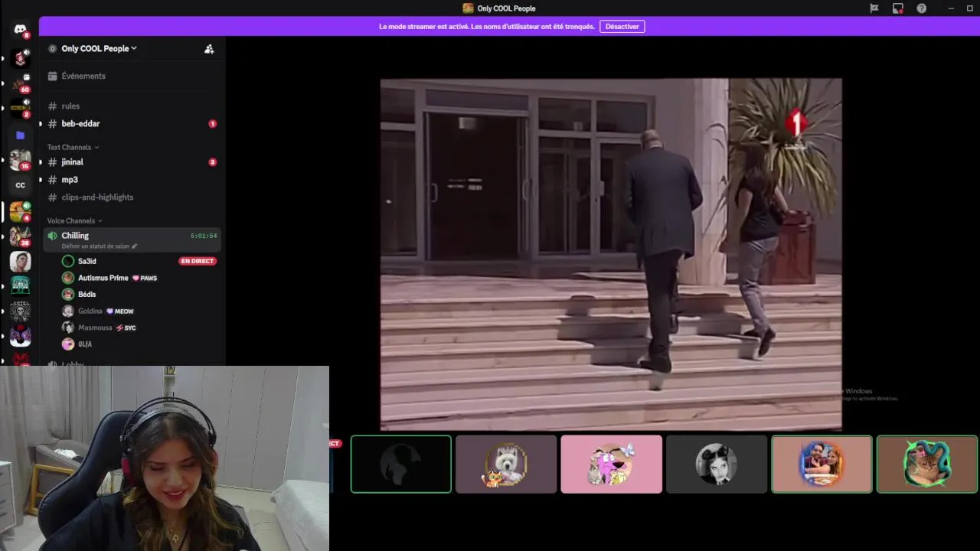Click Désactiver to turn off streamer mode
This screenshot has height=551, width=980.
tap(622, 26)
